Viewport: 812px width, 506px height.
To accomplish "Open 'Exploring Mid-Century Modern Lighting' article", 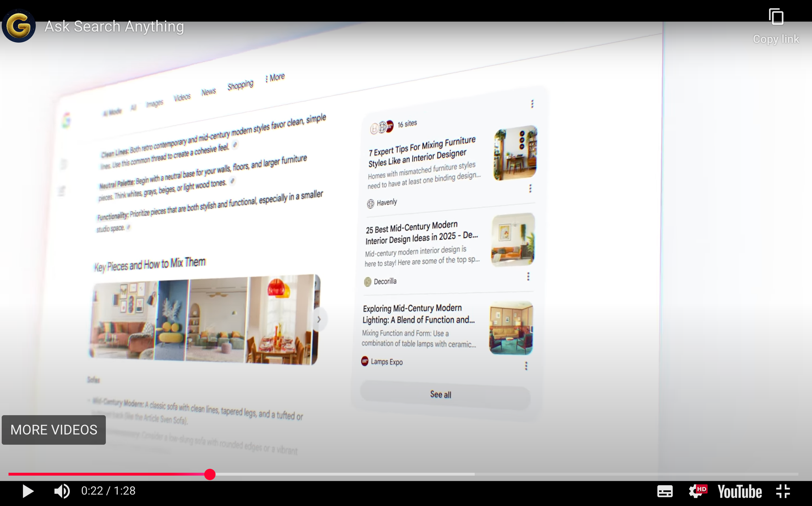I will click(x=419, y=314).
